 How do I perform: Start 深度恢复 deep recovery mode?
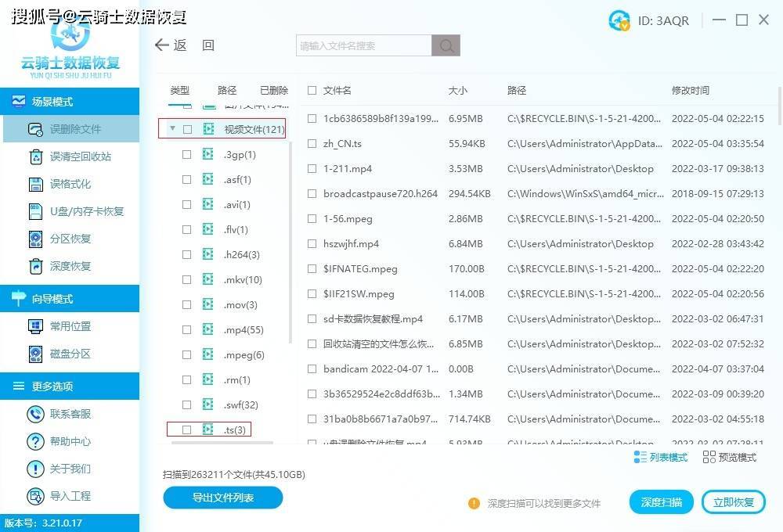[35, 266]
